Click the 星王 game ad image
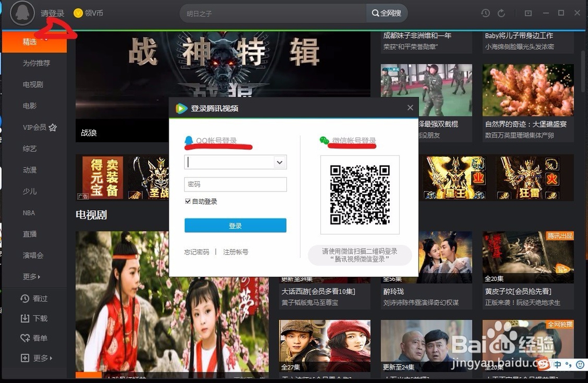The image size is (588, 383). pos(455,177)
